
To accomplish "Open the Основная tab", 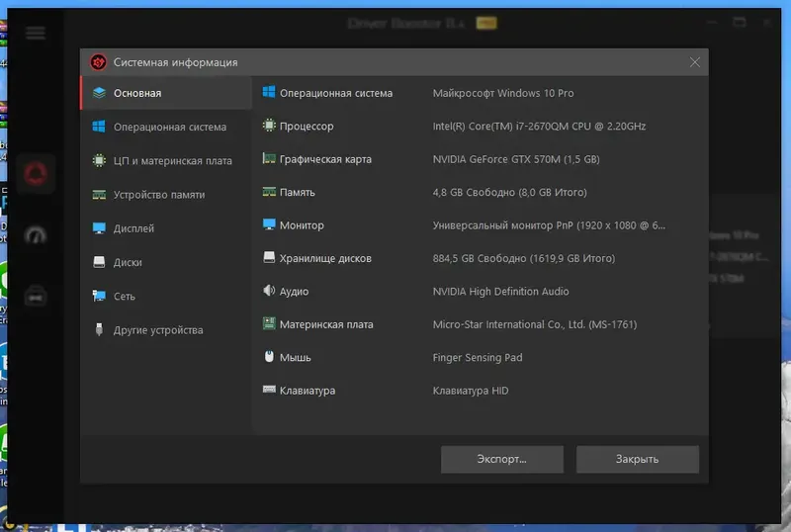I will (x=166, y=93).
